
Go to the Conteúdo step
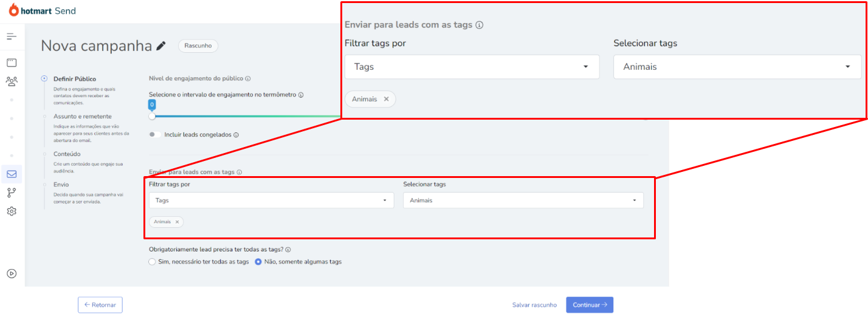tap(67, 154)
